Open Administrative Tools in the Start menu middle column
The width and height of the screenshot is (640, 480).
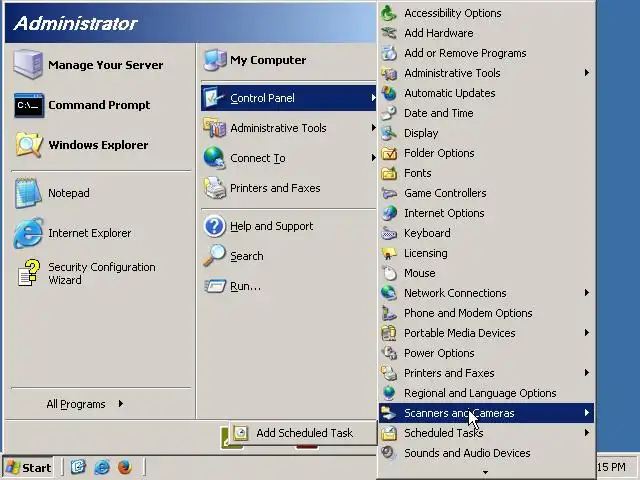click(x=289, y=128)
